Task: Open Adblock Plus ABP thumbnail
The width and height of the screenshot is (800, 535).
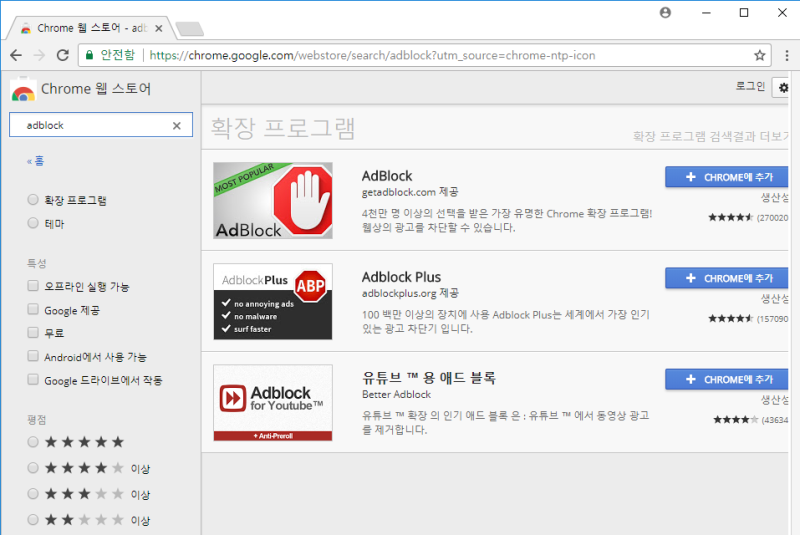Action: [x=273, y=301]
